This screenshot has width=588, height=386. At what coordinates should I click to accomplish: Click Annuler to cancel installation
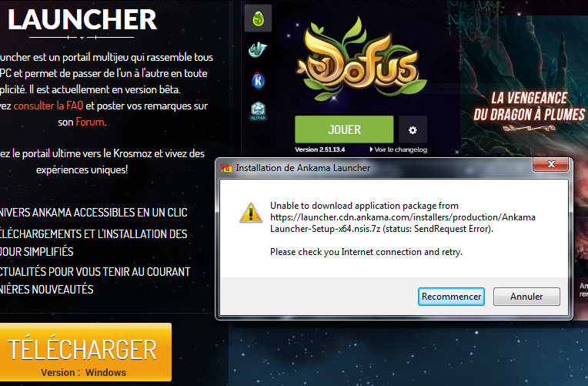[526, 297]
